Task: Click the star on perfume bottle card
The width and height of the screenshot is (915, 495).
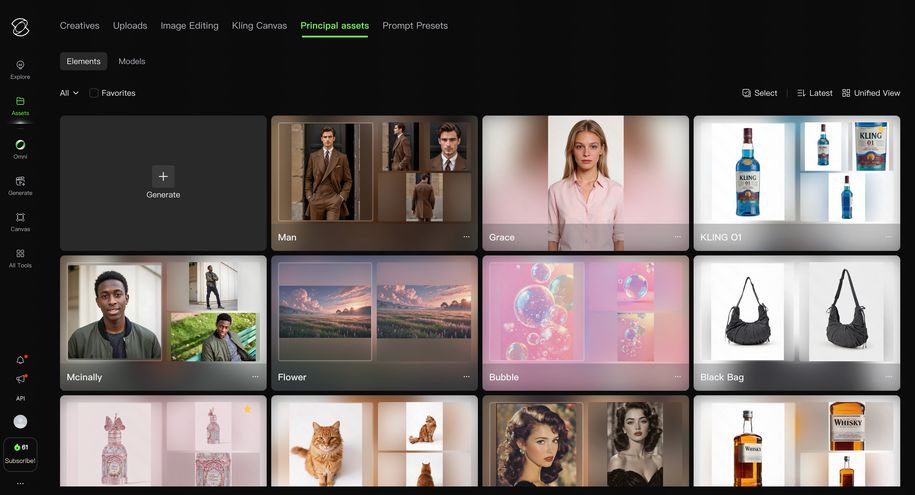Action: (x=248, y=409)
